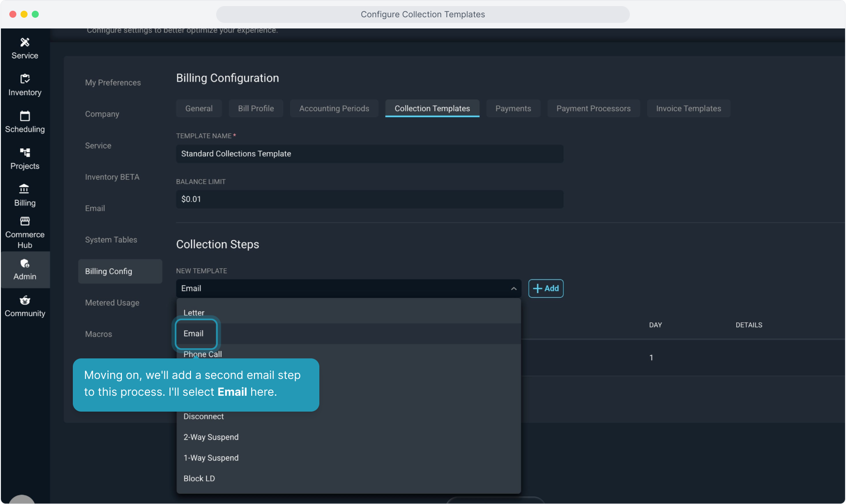Open the Service module icon in sidebar
The width and height of the screenshot is (846, 504).
pyautogui.click(x=25, y=42)
